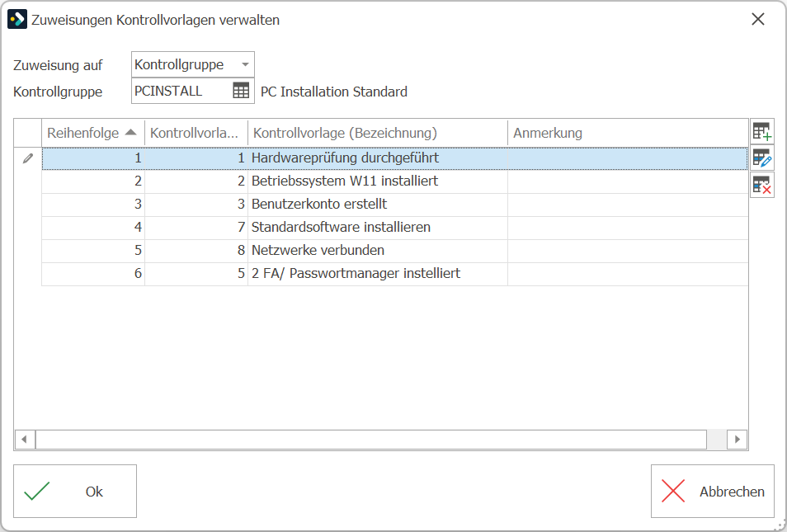The width and height of the screenshot is (787, 532).
Task: Select row Netzwerke verbunden
Action: click(x=394, y=251)
